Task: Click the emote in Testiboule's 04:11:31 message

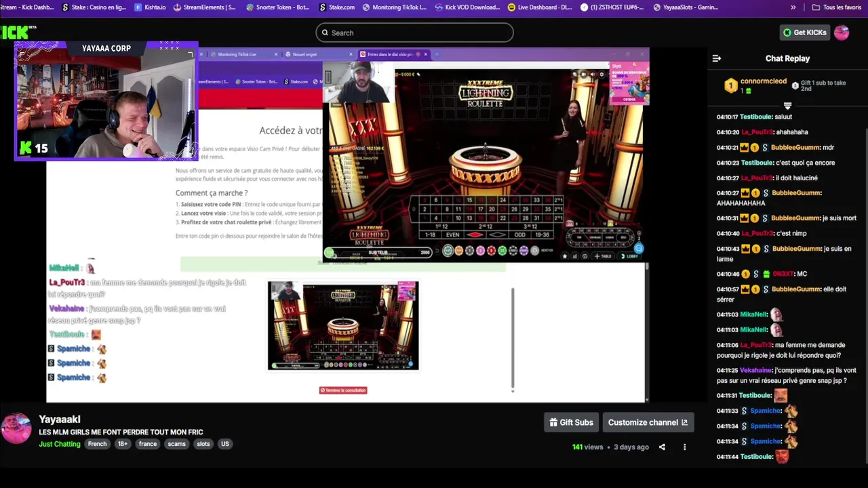Action: [781, 396]
